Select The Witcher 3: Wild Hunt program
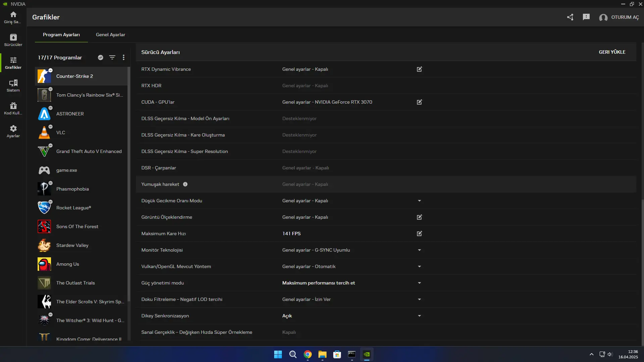 [81, 320]
